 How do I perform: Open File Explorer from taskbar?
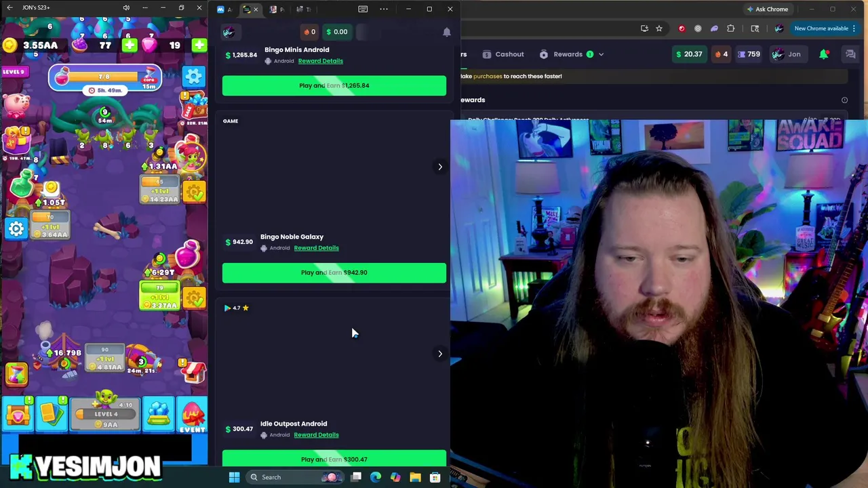point(415,477)
